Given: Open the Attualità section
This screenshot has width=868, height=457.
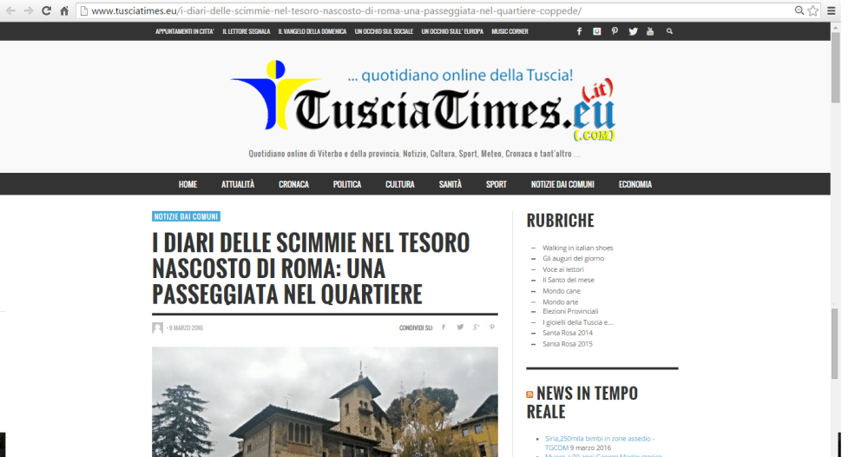Looking at the screenshot, I should tap(238, 184).
